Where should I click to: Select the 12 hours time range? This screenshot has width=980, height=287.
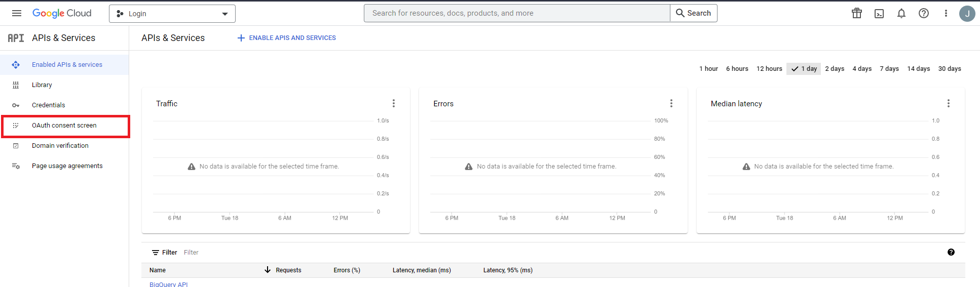click(x=769, y=69)
